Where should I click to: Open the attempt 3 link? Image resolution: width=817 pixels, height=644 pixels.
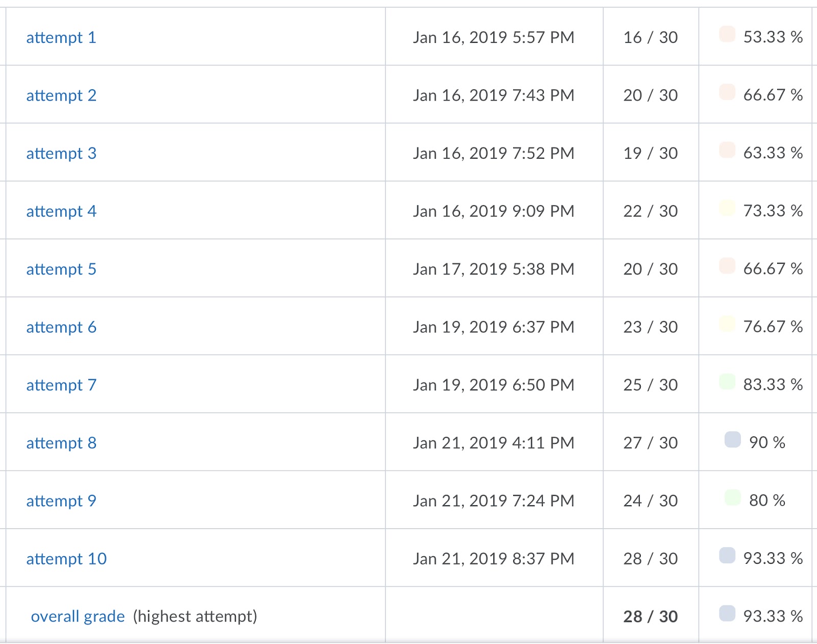(61, 154)
